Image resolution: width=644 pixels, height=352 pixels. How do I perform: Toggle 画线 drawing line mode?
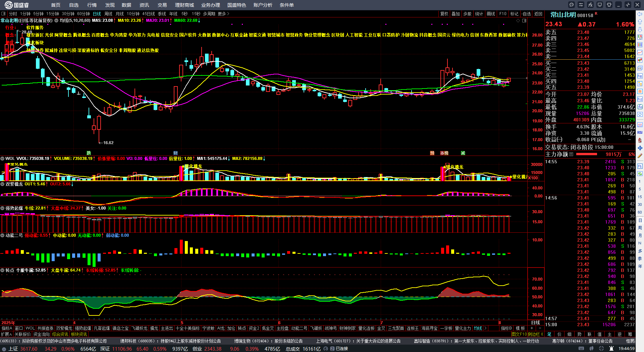tap(491, 14)
